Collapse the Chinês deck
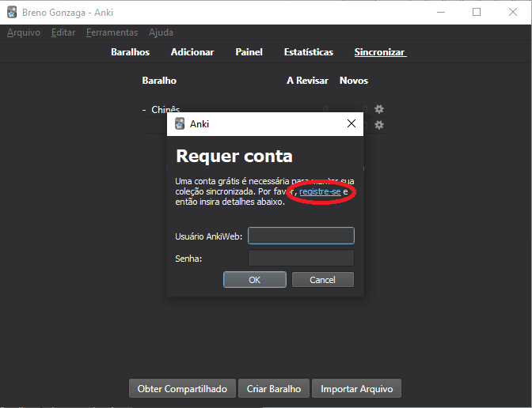The height and width of the screenshot is (408, 532). click(x=144, y=110)
